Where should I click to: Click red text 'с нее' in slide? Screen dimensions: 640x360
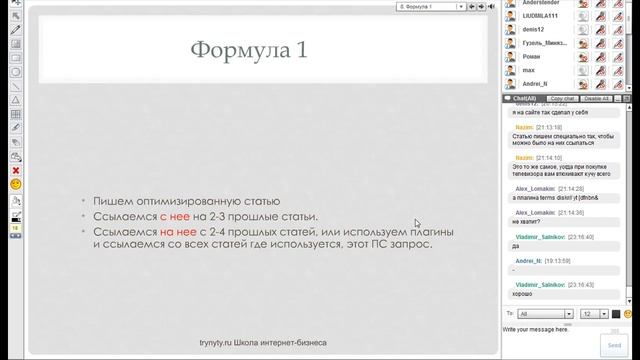175,216
